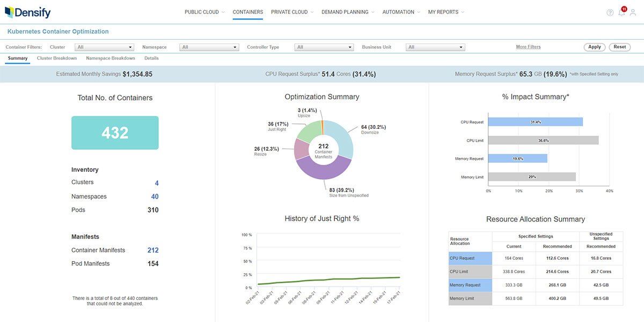644x322 pixels.
Task: Switch to the Cluster Breakdown tab
Action: pos(56,58)
